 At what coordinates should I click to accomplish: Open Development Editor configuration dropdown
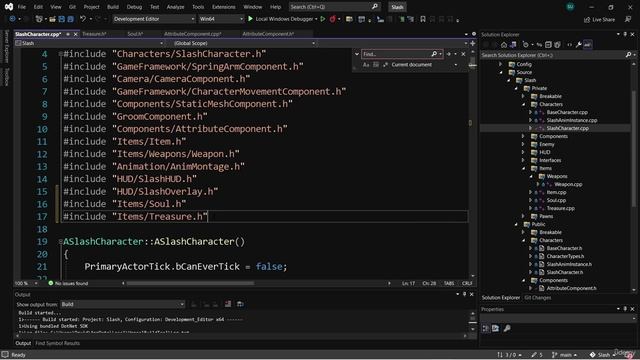pyautogui.click(x=154, y=19)
